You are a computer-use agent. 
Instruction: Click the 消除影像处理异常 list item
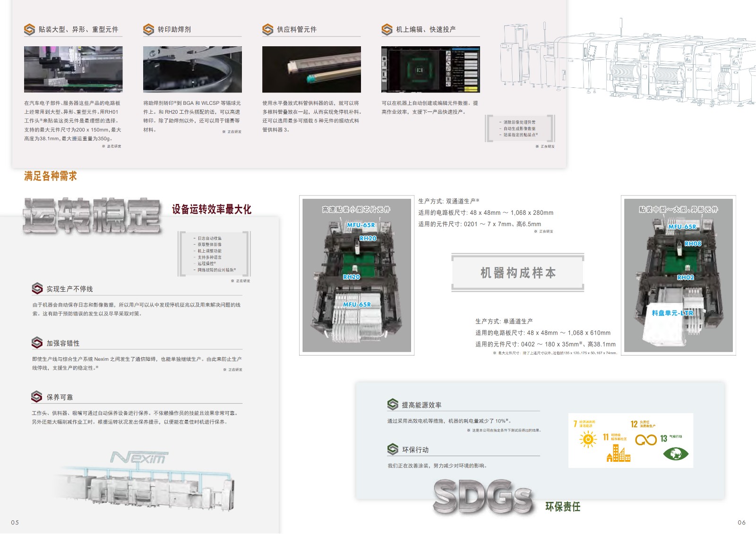pyautogui.click(x=519, y=122)
